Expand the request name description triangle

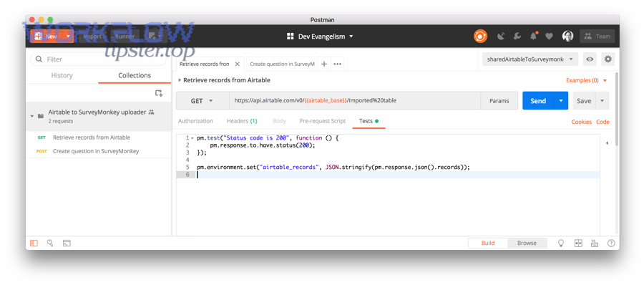pos(180,80)
